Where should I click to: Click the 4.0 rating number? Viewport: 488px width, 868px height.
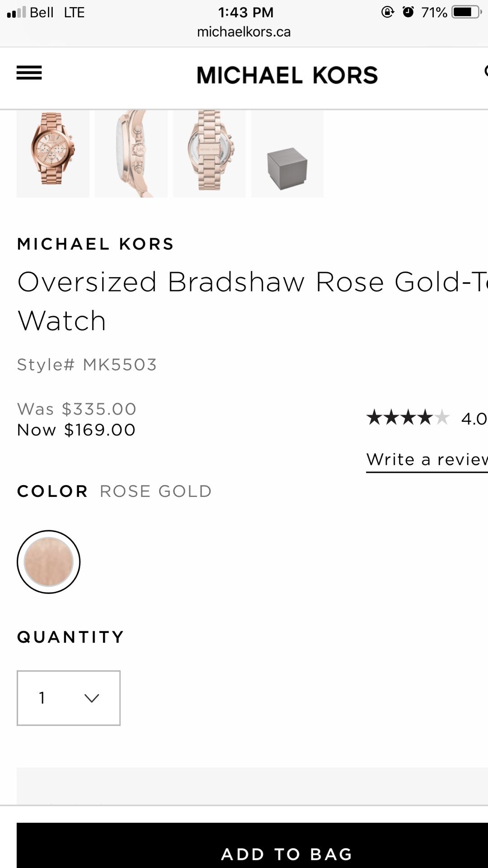474,419
